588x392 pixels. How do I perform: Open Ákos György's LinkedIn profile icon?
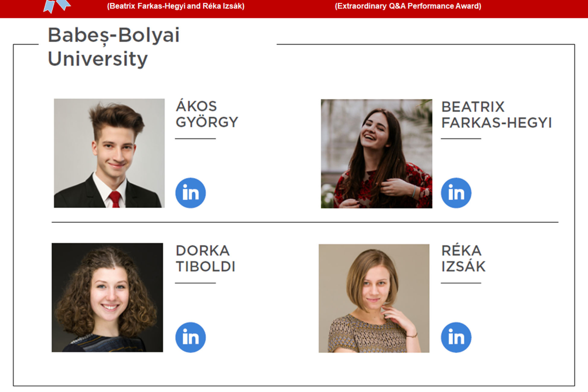pyautogui.click(x=191, y=193)
